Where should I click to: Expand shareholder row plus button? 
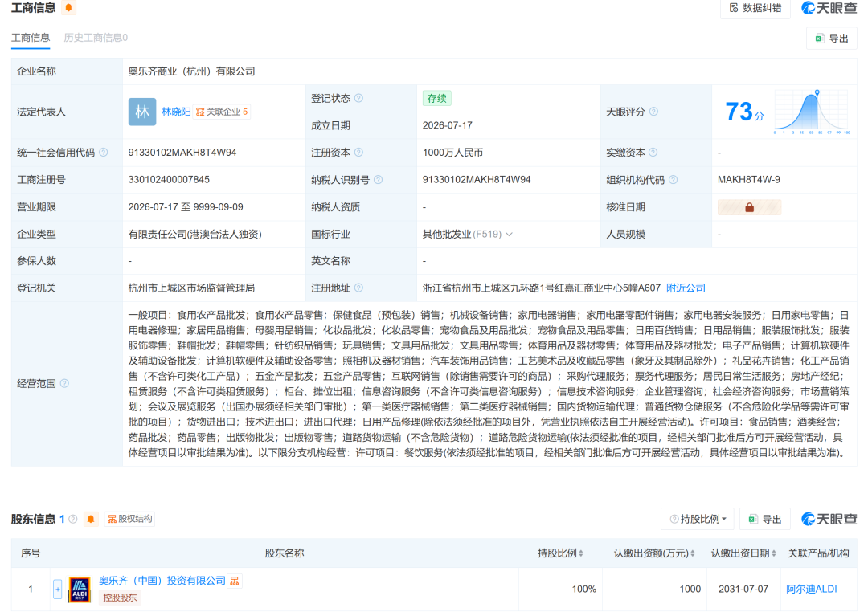click(58, 590)
